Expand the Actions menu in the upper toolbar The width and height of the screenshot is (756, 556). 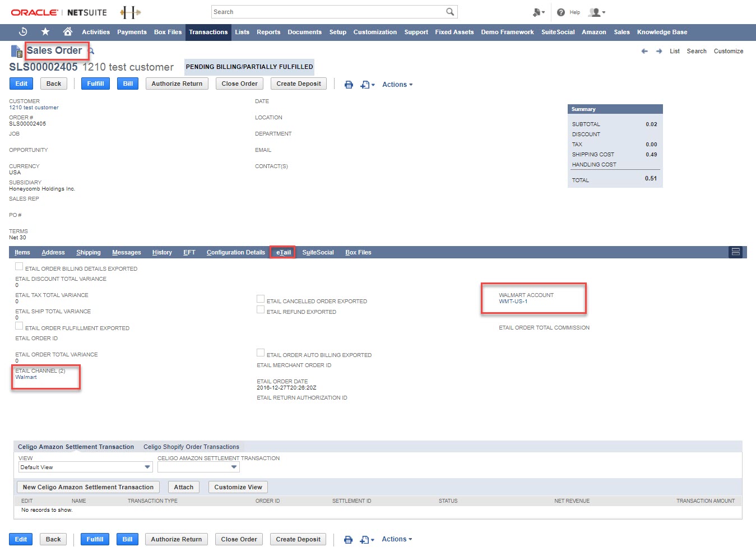click(397, 85)
